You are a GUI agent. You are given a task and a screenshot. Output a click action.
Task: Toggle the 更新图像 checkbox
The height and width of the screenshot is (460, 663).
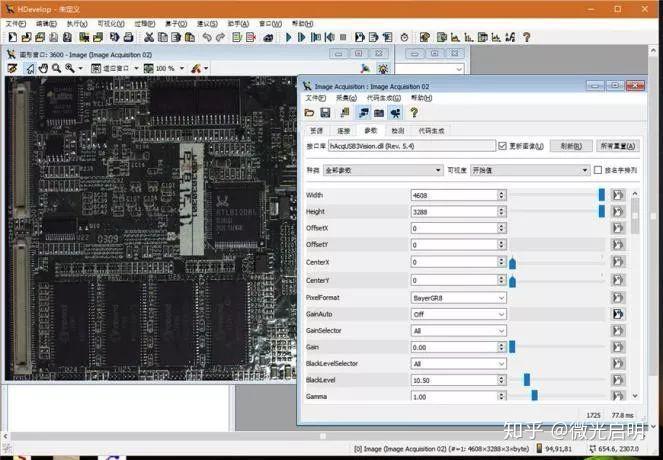(503, 146)
